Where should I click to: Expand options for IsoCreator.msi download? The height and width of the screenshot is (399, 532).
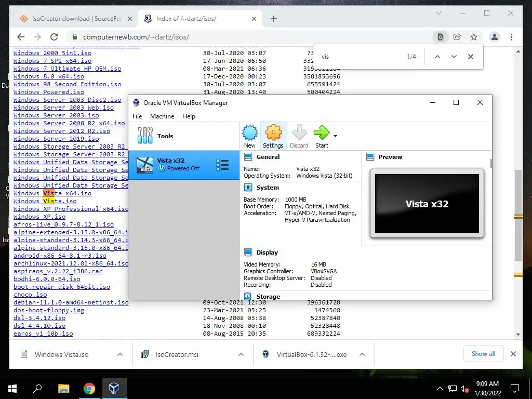pyautogui.click(x=241, y=354)
